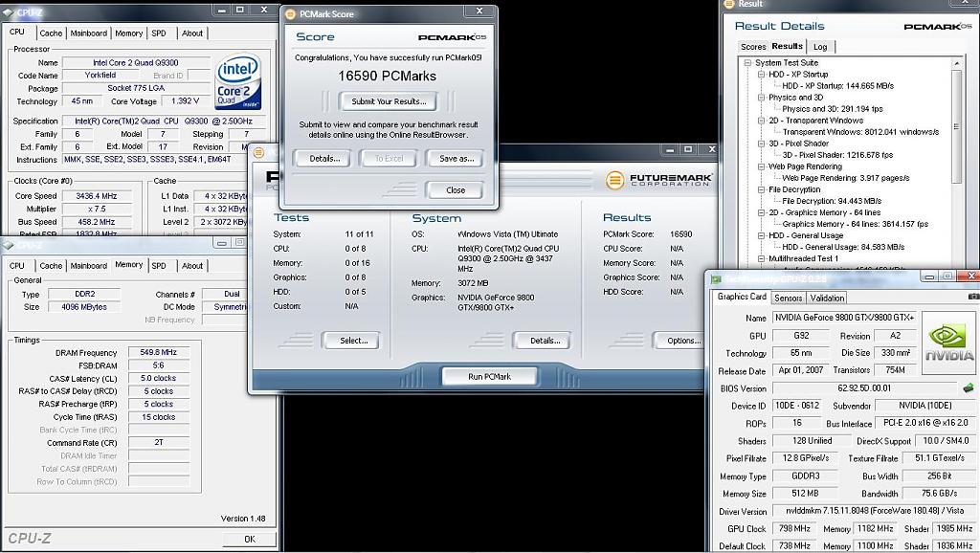Click the BIOS save chip icon in GPU-Z
The height and width of the screenshot is (553, 980).
pos(969,388)
